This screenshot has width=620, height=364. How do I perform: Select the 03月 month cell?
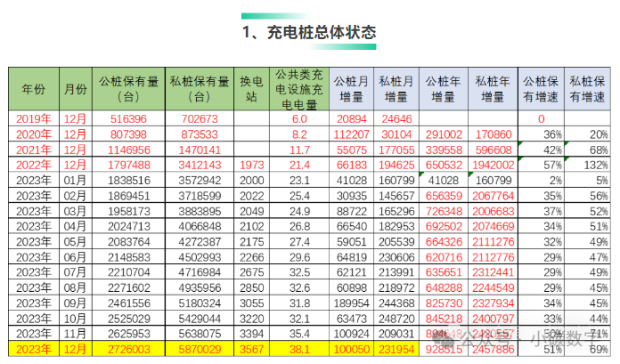(x=76, y=211)
